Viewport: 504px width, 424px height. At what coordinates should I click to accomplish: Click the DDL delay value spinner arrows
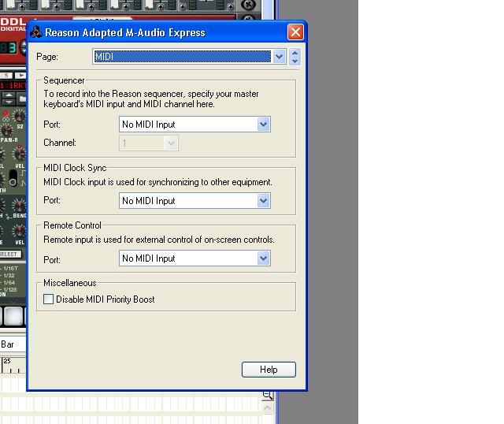23,47
